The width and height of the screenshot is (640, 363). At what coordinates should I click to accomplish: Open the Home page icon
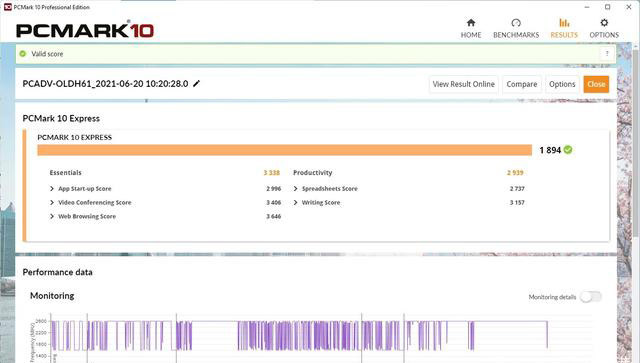471,23
